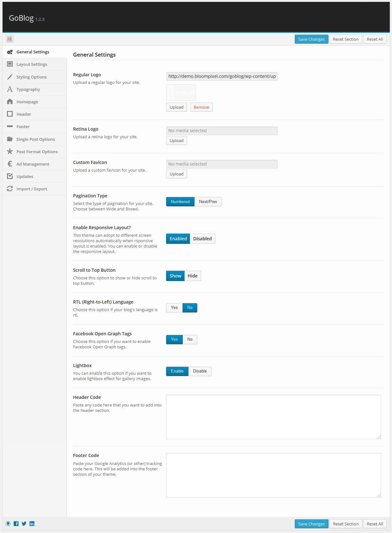Image resolution: width=392 pixels, height=533 pixels.
Task: Select Yes for RTL language
Action: [174, 308]
